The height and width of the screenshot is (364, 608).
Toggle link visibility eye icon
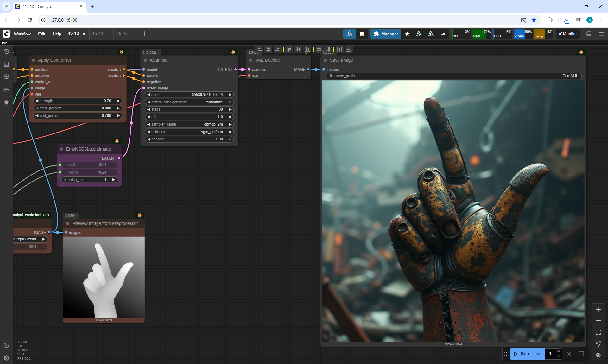pyautogui.click(x=598, y=355)
